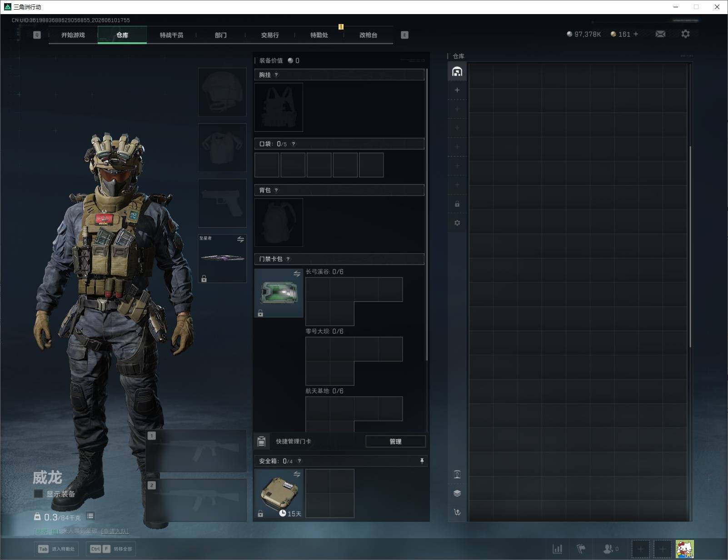Screen dimensions: 728x560
Task: Open the bar chart statistics icon
Action: pyautogui.click(x=557, y=549)
